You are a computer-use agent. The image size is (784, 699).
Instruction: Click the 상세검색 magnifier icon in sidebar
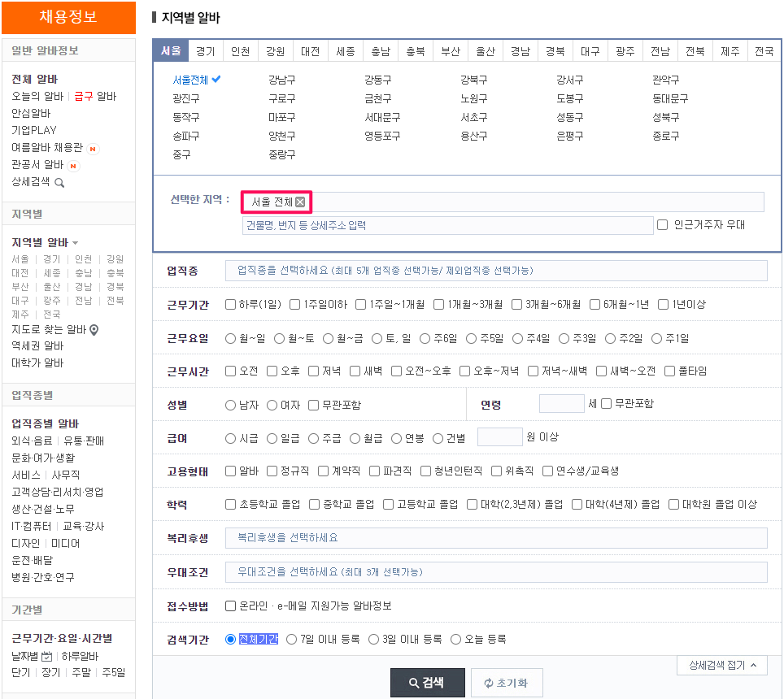coord(59,183)
